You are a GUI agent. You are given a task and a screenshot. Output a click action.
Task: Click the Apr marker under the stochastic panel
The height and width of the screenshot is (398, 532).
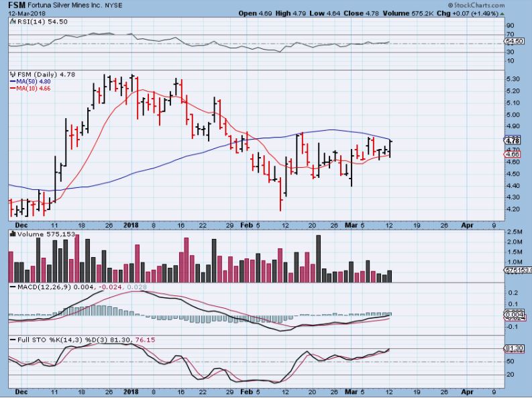(x=467, y=392)
